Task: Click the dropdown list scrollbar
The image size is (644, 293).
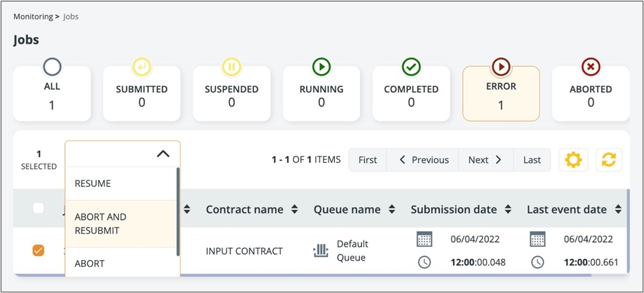Action: point(178,212)
